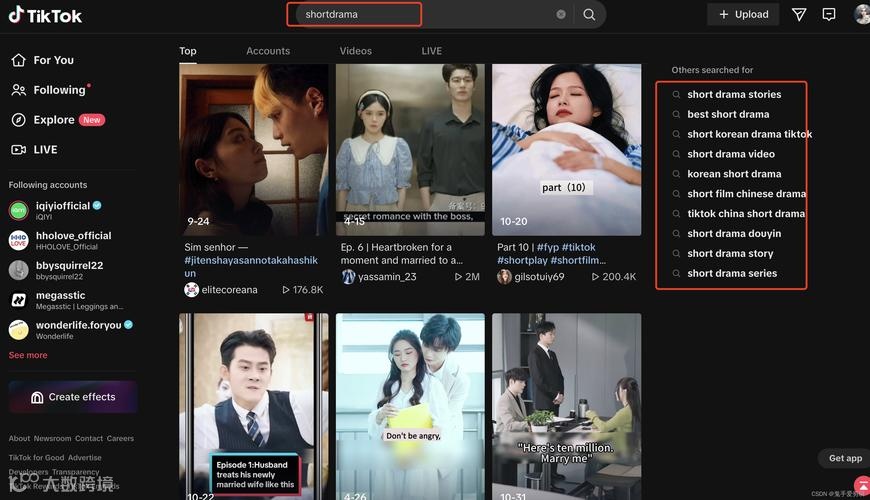Switch to the Videos tab
This screenshot has width=870, height=500.
pos(356,51)
